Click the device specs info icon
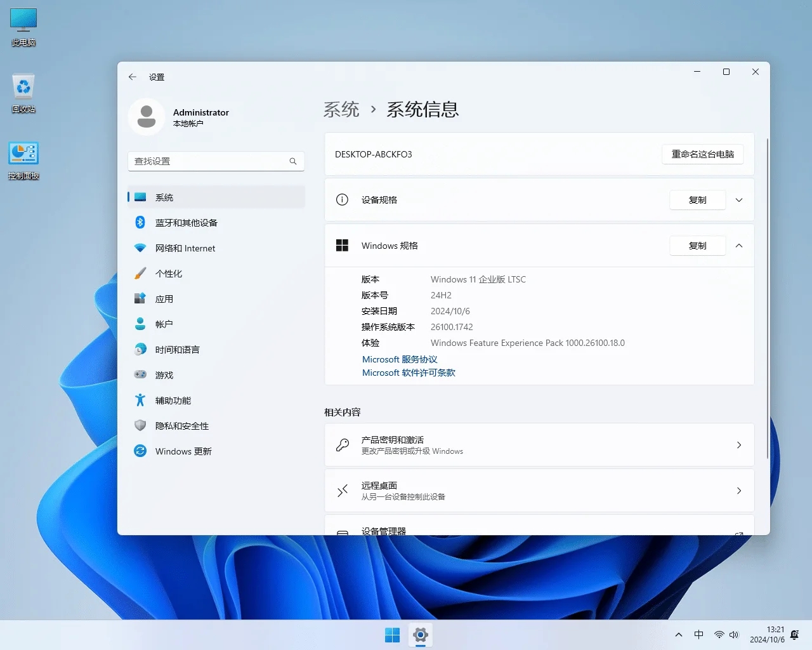This screenshot has width=812, height=650. (x=342, y=200)
